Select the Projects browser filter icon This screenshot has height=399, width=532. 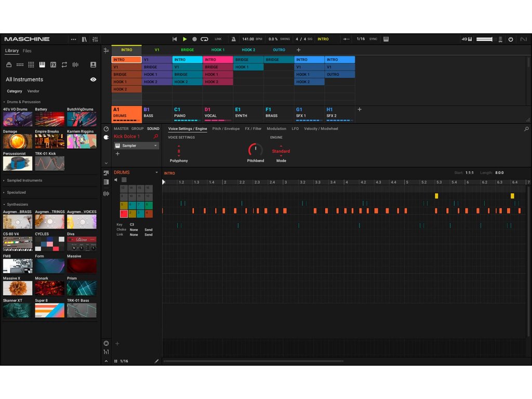coord(9,64)
